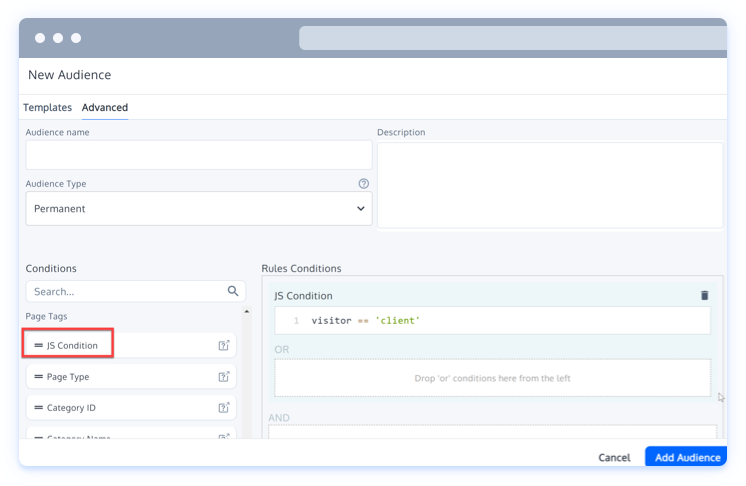Click the trash icon for JS Condition rule
This screenshot has height=486, width=746.
coord(704,296)
